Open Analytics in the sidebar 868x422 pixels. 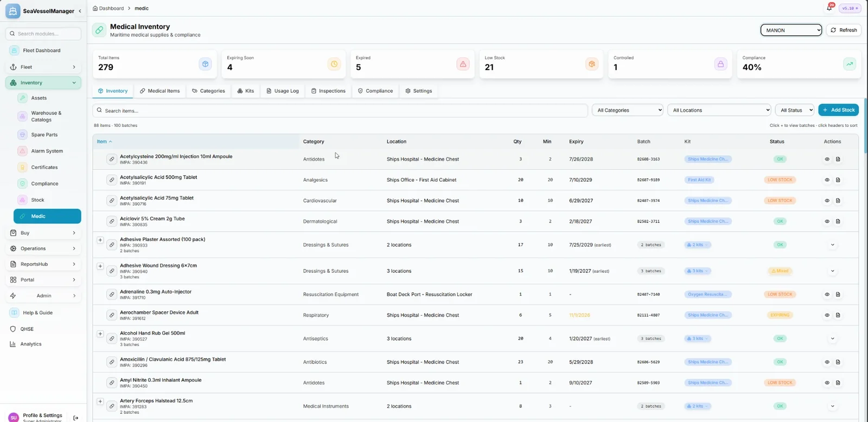click(x=31, y=344)
